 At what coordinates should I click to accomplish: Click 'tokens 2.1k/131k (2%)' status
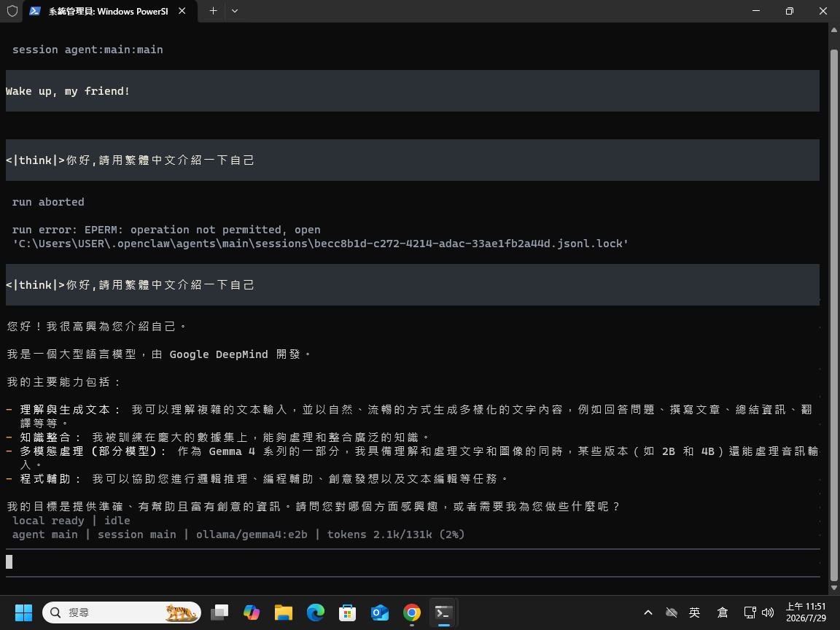pos(396,534)
